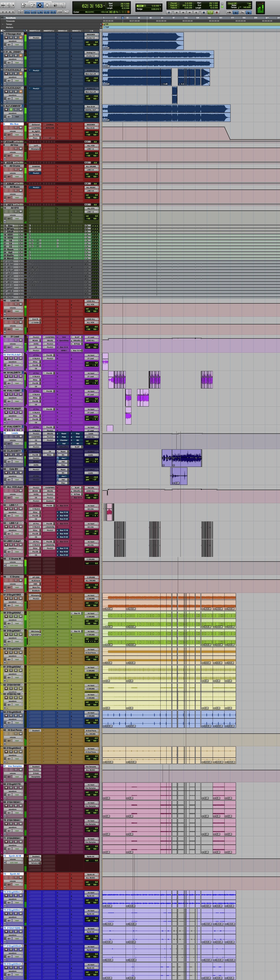Mute track 1 21Savage-Alot

(21, 38)
